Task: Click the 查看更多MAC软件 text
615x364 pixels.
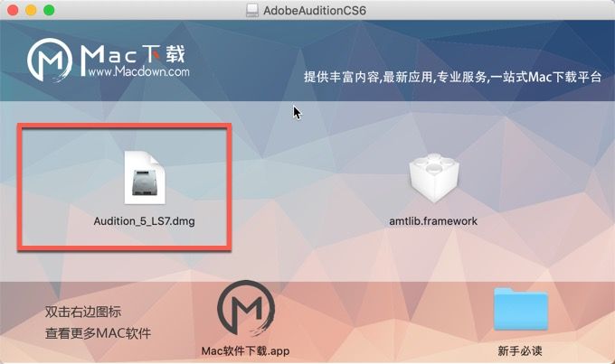Action: pos(98,333)
